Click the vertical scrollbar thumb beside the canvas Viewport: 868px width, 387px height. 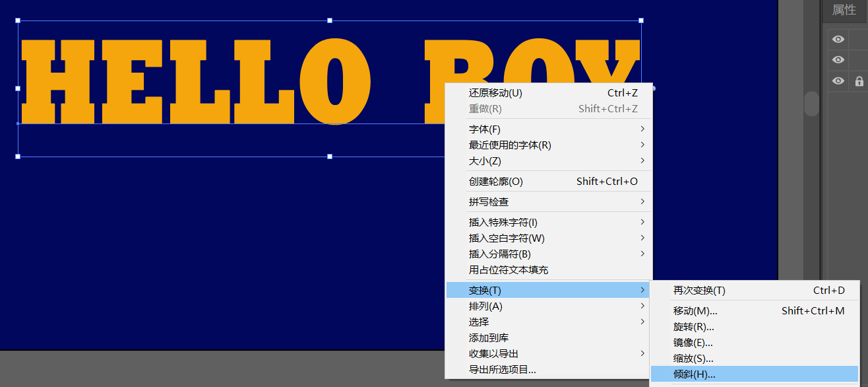click(x=812, y=103)
